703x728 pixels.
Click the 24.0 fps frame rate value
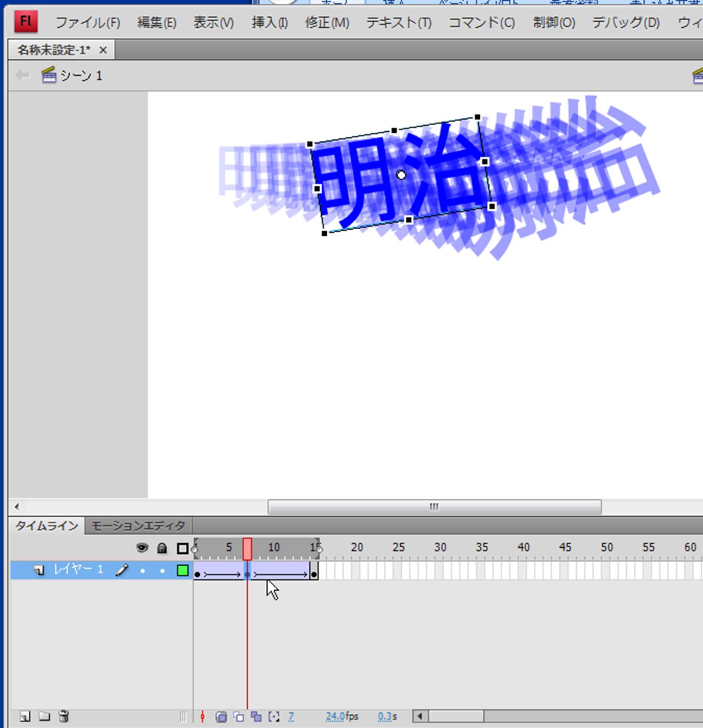tap(335, 716)
